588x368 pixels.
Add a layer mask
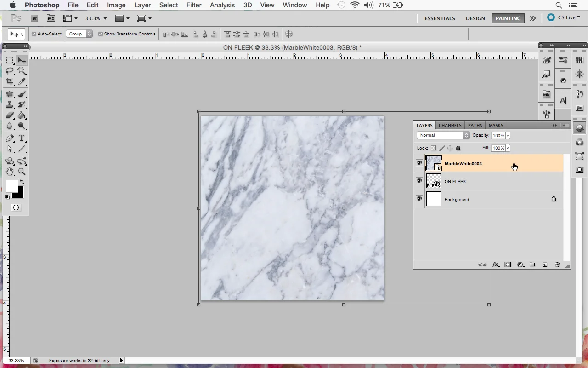click(508, 264)
